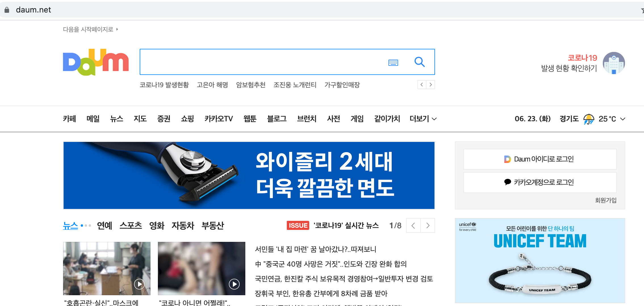Click the lock icon in address bar

7,10
